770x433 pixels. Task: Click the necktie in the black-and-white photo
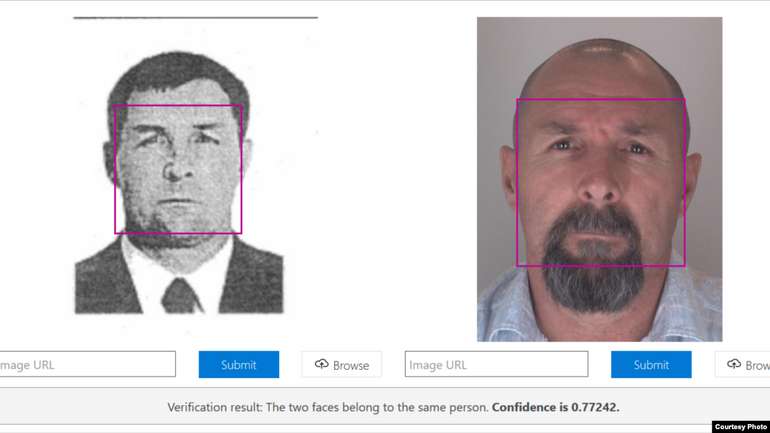[181, 295]
